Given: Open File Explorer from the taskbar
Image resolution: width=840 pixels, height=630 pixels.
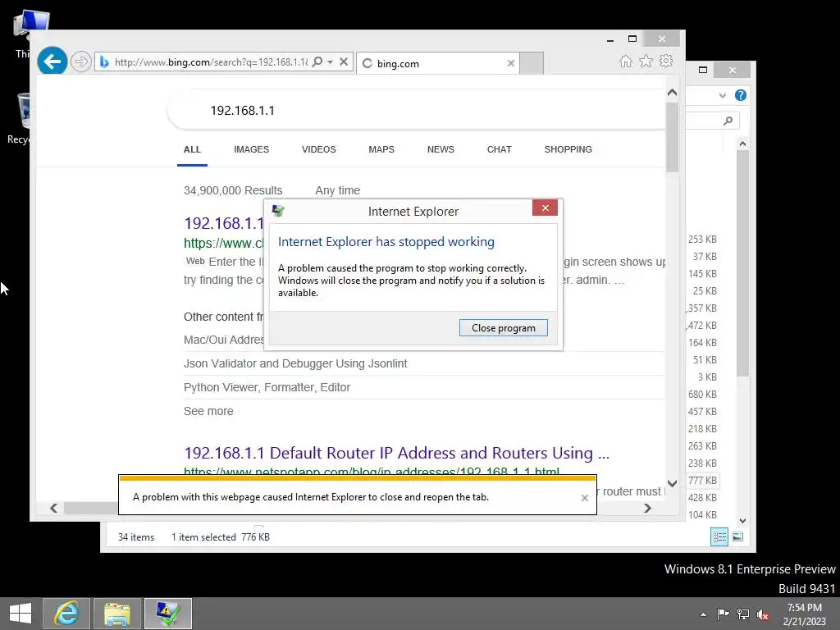Looking at the screenshot, I should (x=117, y=614).
